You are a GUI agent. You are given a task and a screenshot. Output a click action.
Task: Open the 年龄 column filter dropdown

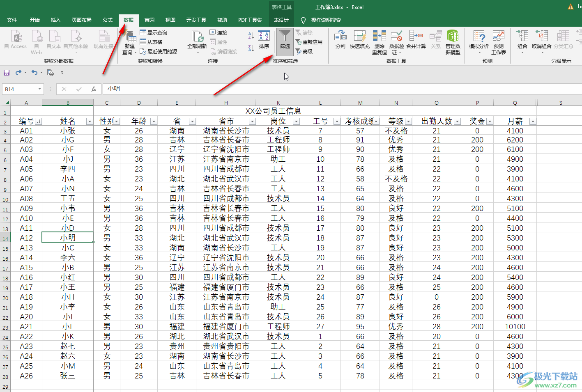coord(154,121)
